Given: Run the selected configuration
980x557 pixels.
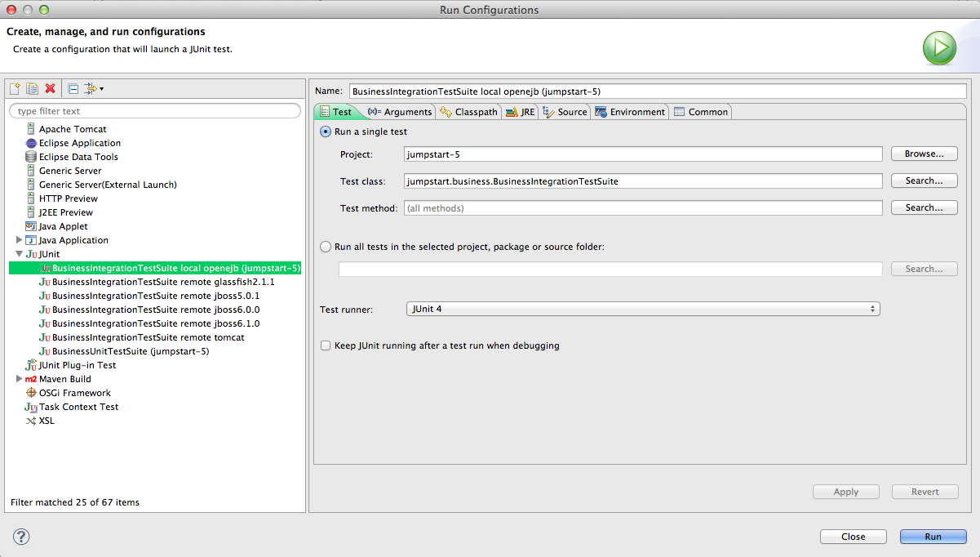Looking at the screenshot, I should point(933,537).
